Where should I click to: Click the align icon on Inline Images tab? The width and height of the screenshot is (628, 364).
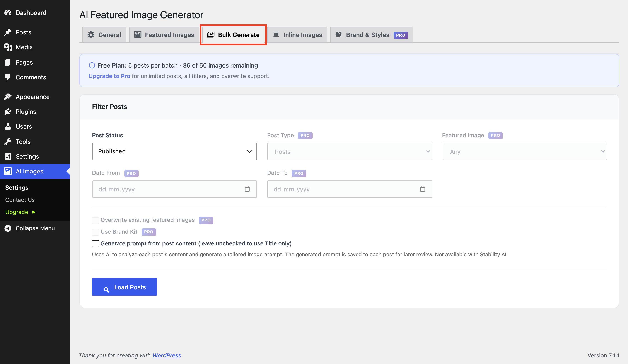click(276, 34)
